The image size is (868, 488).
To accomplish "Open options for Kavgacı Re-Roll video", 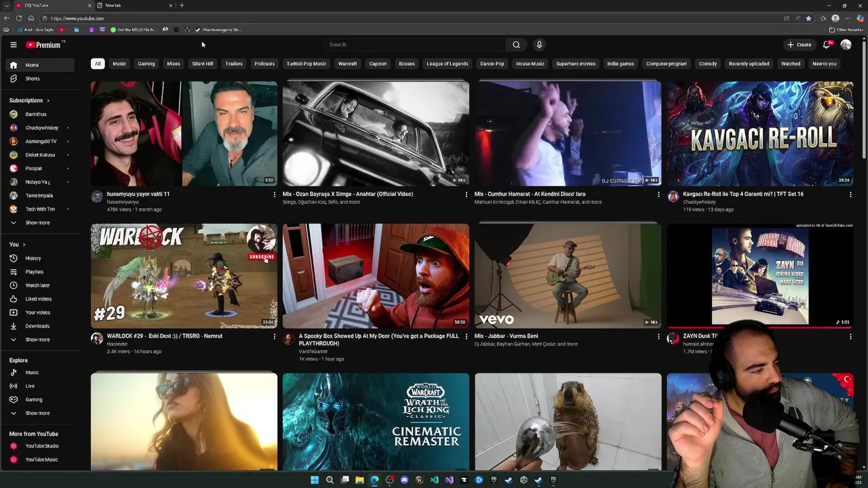I will pyautogui.click(x=850, y=195).
